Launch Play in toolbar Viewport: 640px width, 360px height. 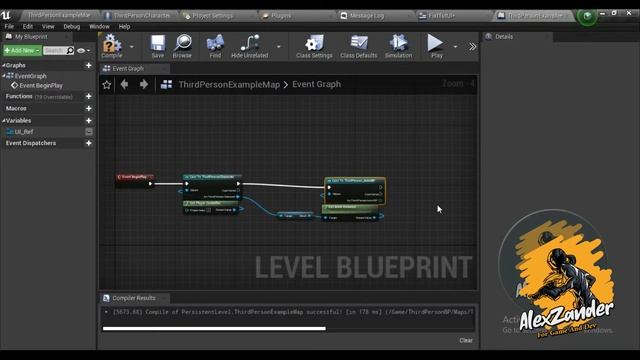436,46
